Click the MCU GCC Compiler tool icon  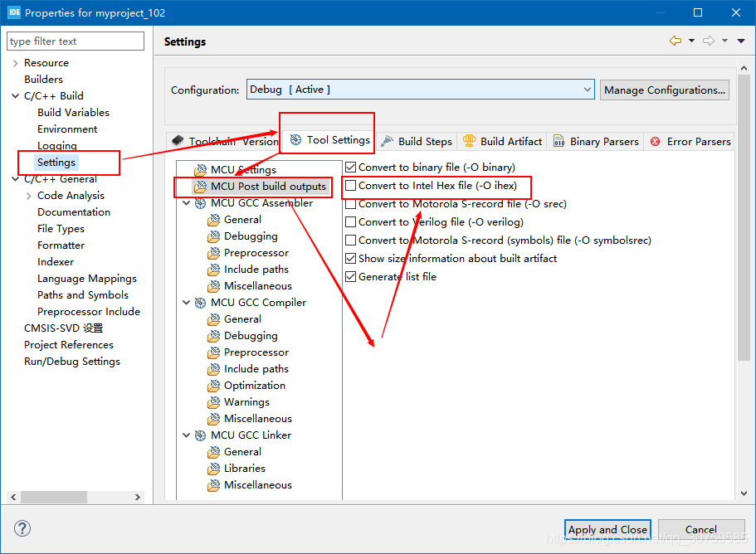click(200, 303)
